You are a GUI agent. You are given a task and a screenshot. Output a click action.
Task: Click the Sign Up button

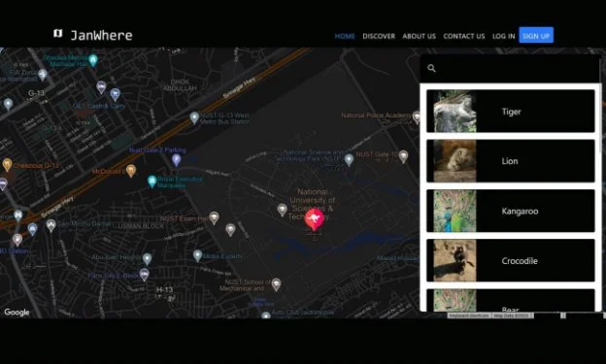point(536,35)
